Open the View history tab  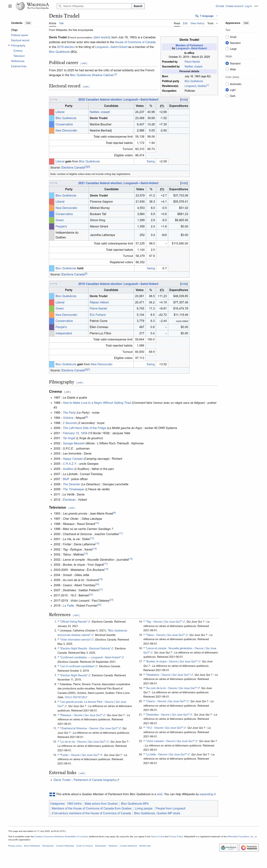click(197, 23)
